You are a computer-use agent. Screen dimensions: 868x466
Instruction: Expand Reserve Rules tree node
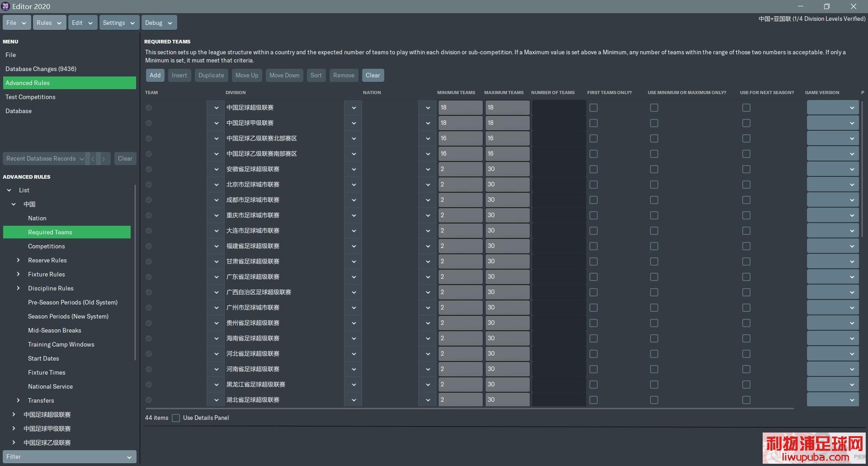coord(18,261)
